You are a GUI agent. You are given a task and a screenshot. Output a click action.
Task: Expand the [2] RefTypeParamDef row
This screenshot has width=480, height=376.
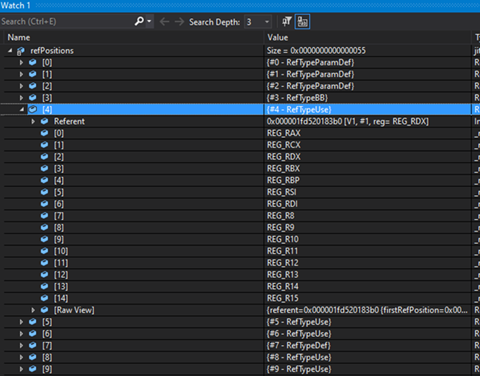point(21,86)
